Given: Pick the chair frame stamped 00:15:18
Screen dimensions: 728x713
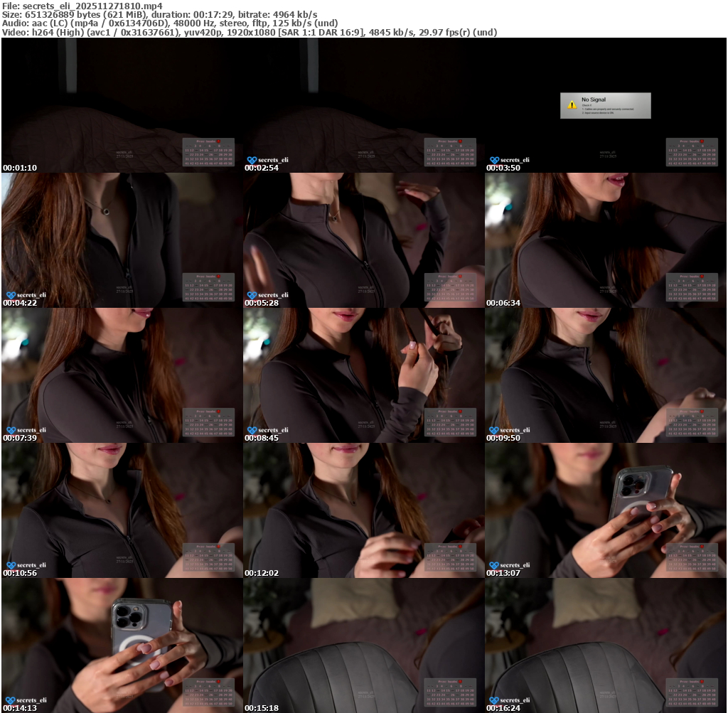Looking at the screenshot, I should tap(364, 645).
